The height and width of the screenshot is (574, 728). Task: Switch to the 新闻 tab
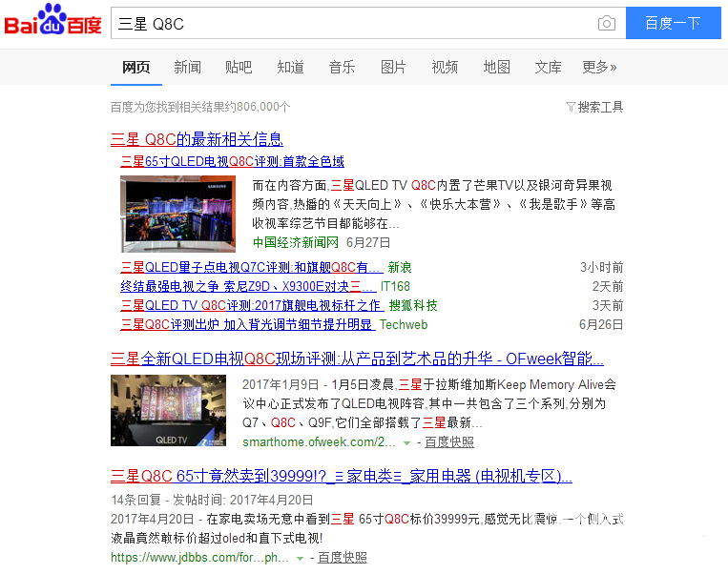(x=188, y=68)
